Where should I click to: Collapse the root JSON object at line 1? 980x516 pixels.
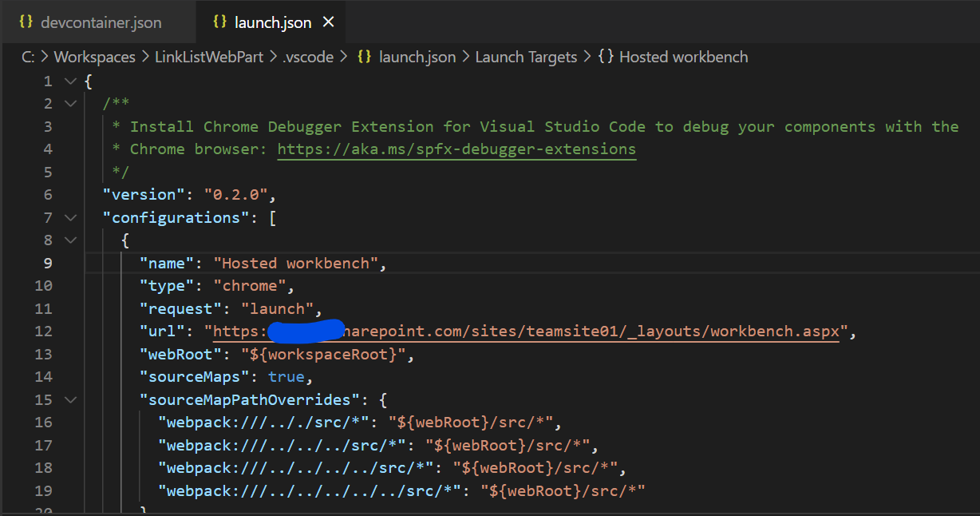pyautogui.click(x=70, y=81)
